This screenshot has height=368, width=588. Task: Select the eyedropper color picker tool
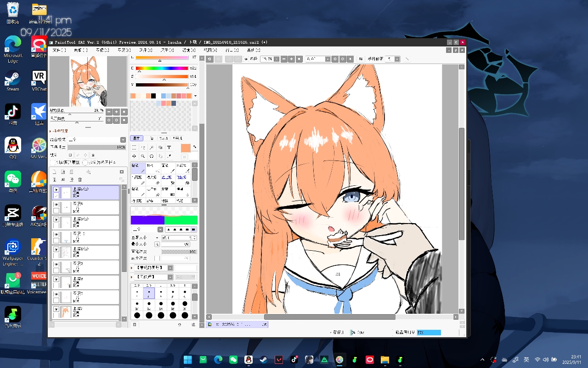[x=169, y=156]
